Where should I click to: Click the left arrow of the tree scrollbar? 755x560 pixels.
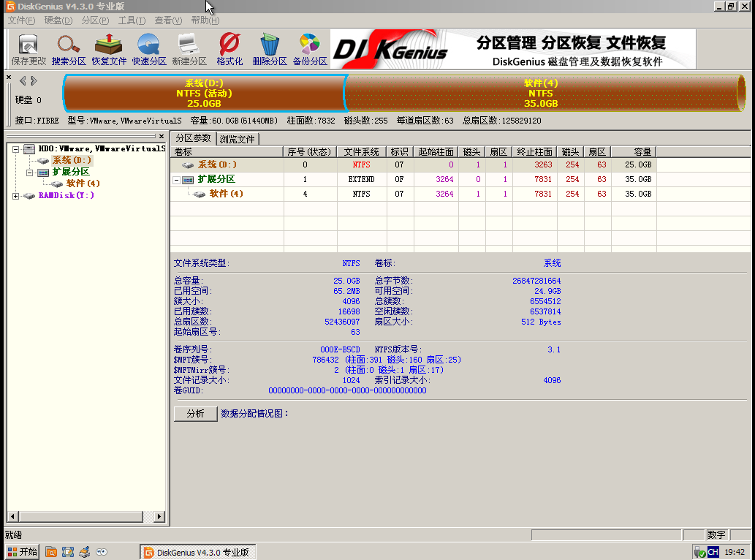tap(13, 517)
